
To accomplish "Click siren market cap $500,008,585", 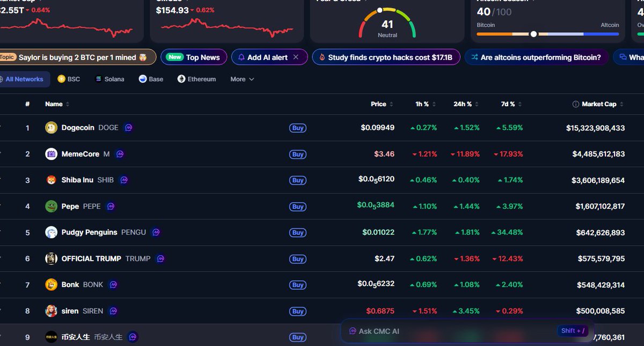I will click(x=601, y=311).
